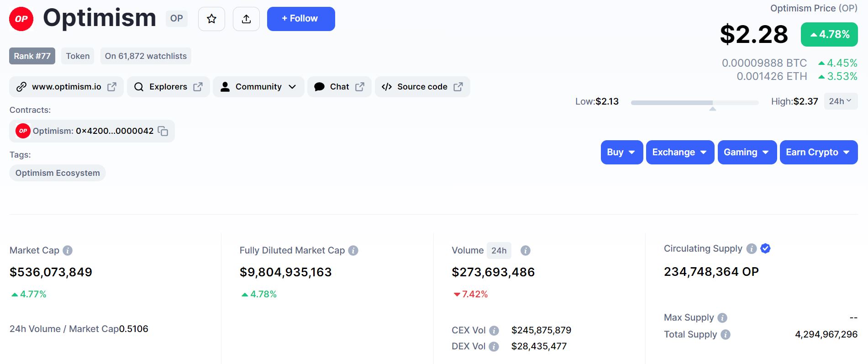Click the $2.28 price value
Viewport: 868px width, 364px height.
754,34
